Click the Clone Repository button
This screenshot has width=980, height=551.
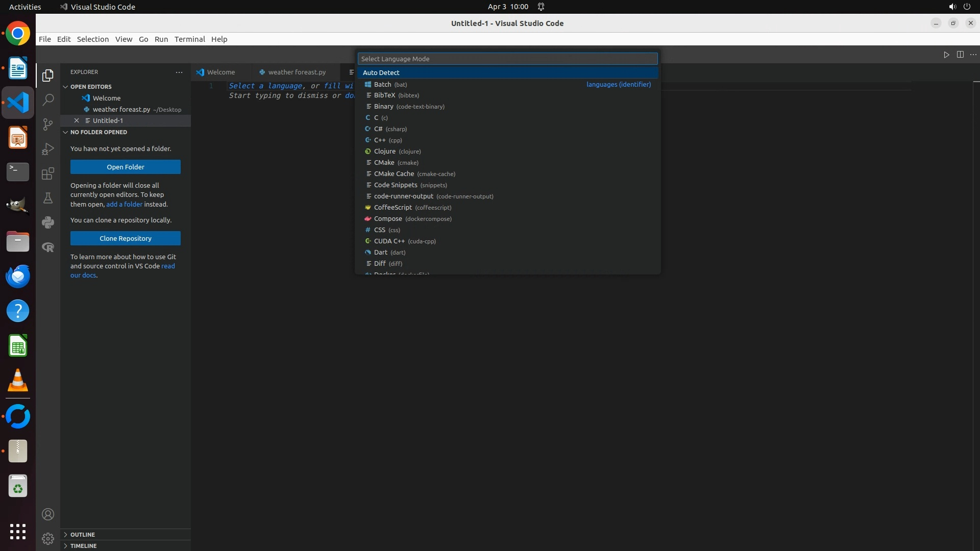(x=125, y=238)
